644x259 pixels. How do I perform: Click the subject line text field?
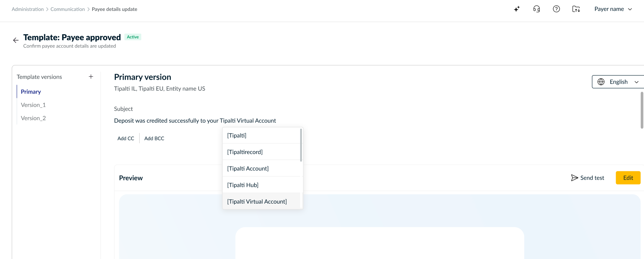[x=195, y=121]
